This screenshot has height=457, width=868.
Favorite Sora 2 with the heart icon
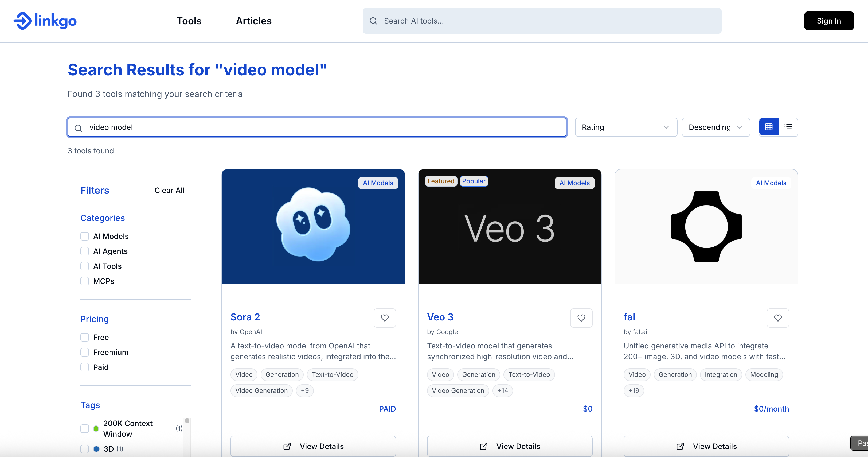pyautogui.click(x=385, y=318)
